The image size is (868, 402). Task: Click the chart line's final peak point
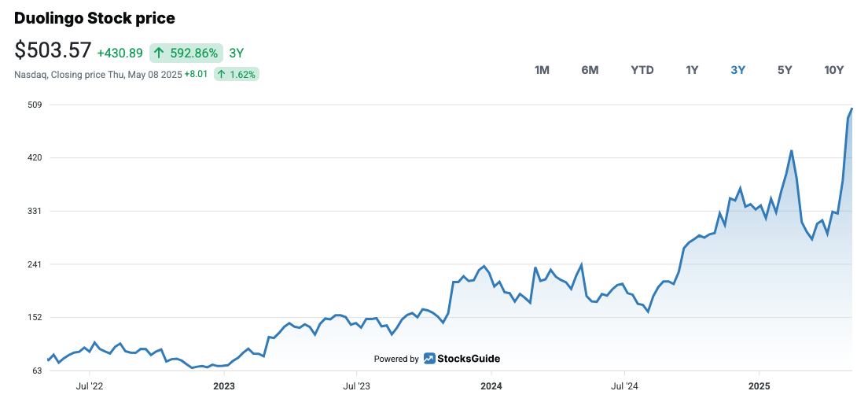pos(852,109)
